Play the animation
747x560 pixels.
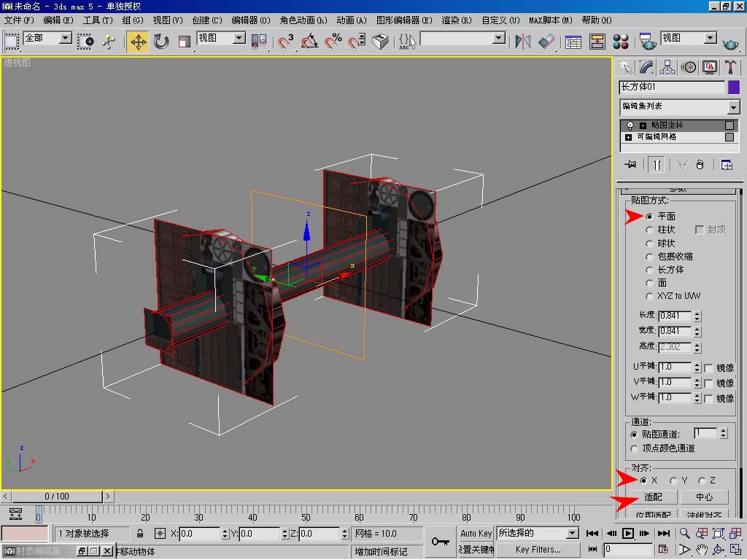coord(628,534)
